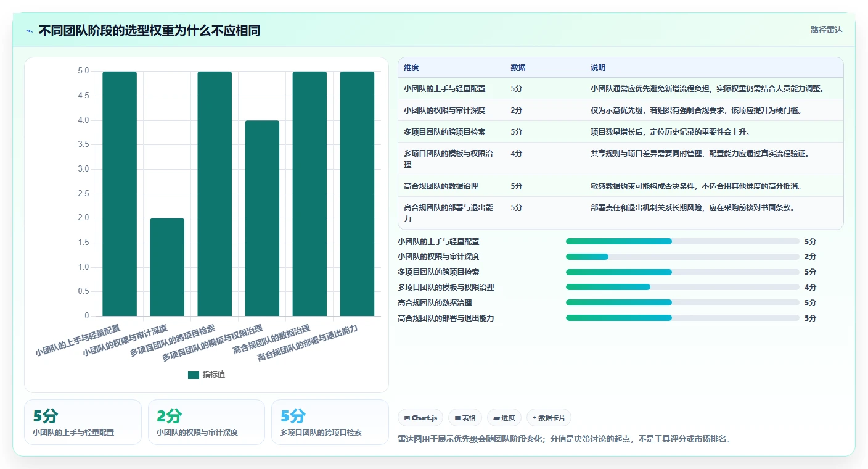Click the bar for 高合规团队的部署与退出能力
Image resolution: width=868 pixels, height=469 pixels.
click(357, 194)
